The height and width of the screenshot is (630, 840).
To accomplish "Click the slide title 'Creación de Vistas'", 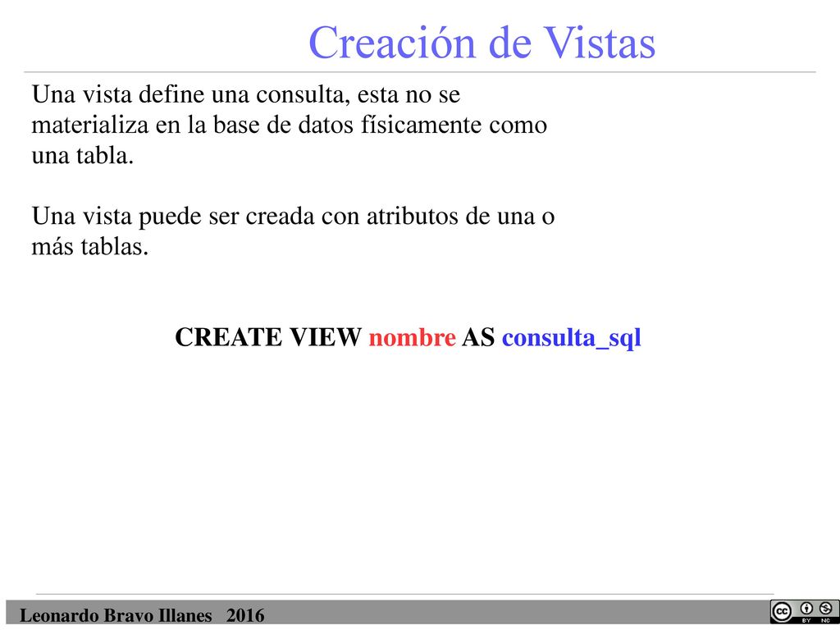I will tap(482, 43).
